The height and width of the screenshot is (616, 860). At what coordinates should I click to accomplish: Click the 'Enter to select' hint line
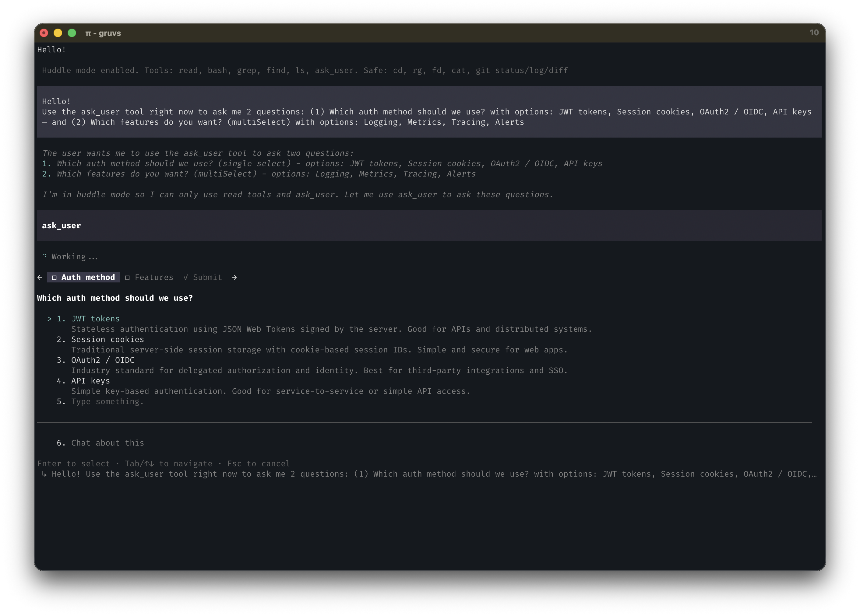coord(164,463)
